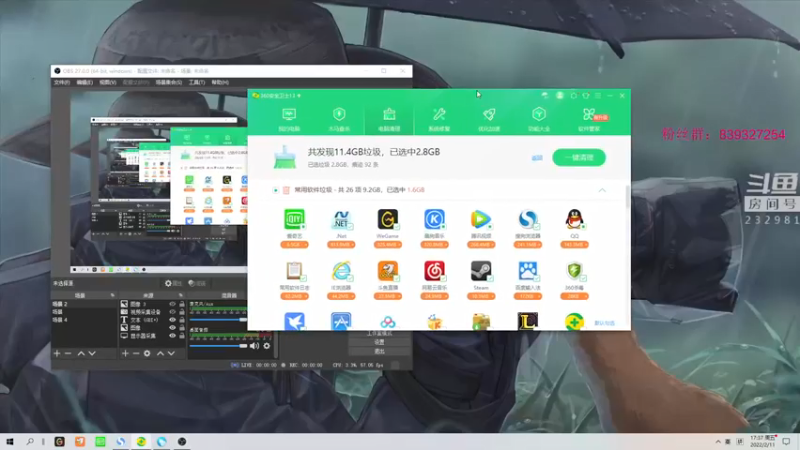
Task: Click the 设置 button in OBS controls
Action: pos(380,342)
